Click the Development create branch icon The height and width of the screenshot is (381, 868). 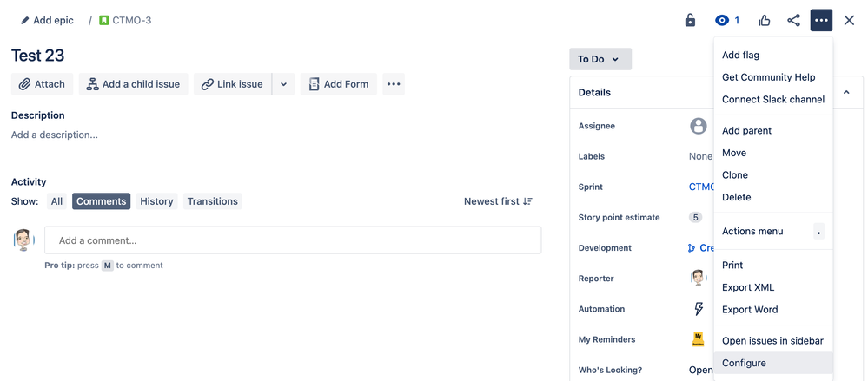click(692, 248)
